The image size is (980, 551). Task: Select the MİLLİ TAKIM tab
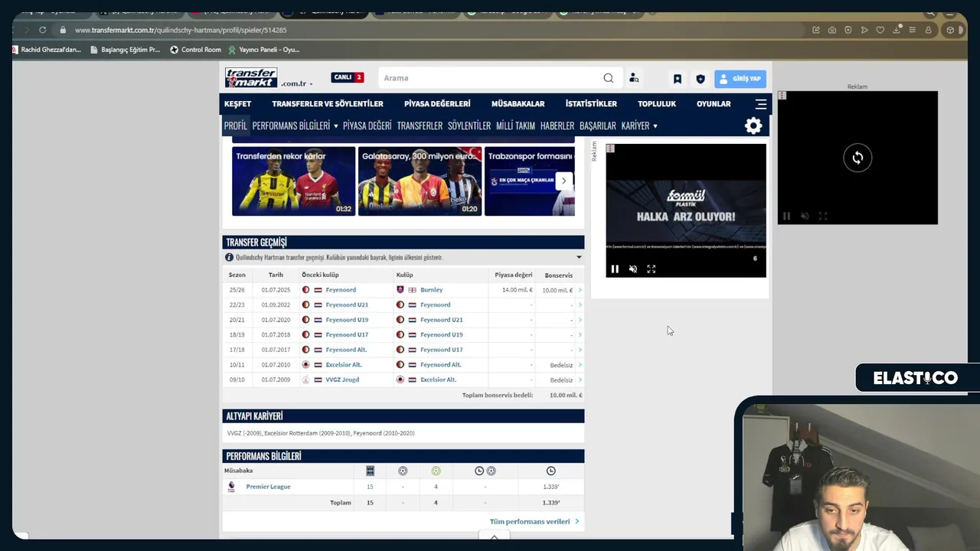tap(515, 126)
